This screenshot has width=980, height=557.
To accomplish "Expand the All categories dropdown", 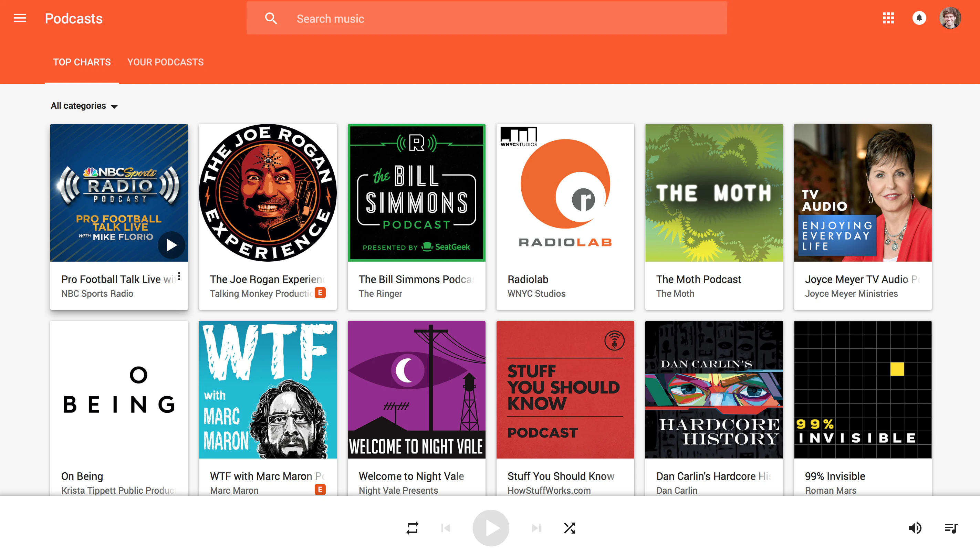I will click(x=84, y=106).
